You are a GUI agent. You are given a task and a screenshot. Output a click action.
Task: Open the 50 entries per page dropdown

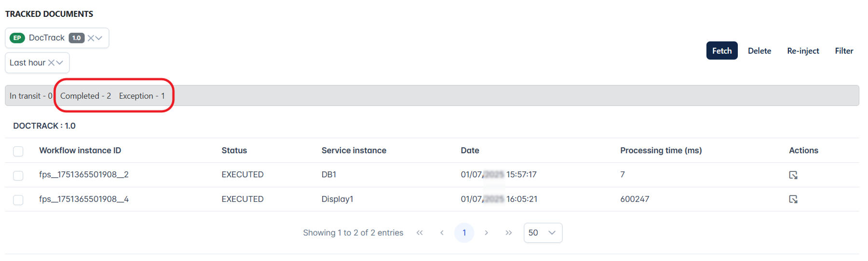[x=543, y=233]
